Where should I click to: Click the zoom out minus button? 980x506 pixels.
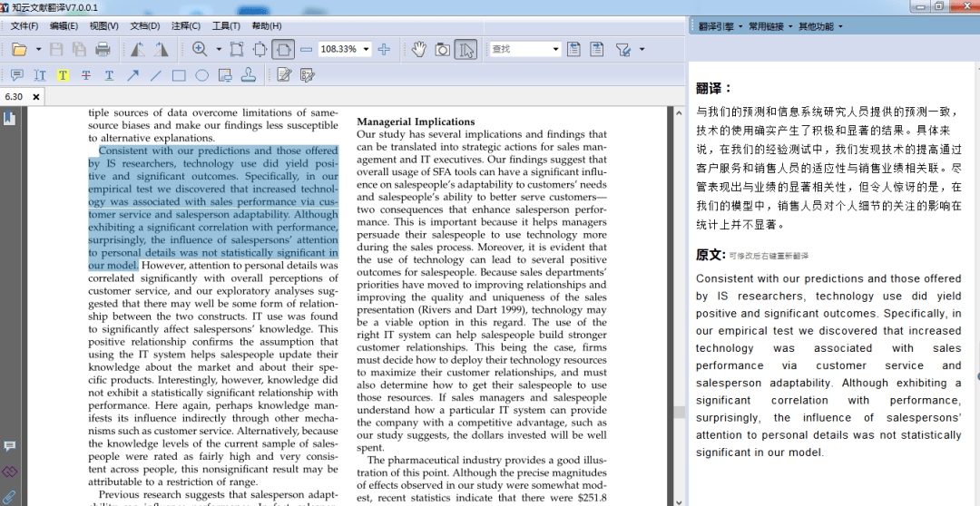point(307,49)
